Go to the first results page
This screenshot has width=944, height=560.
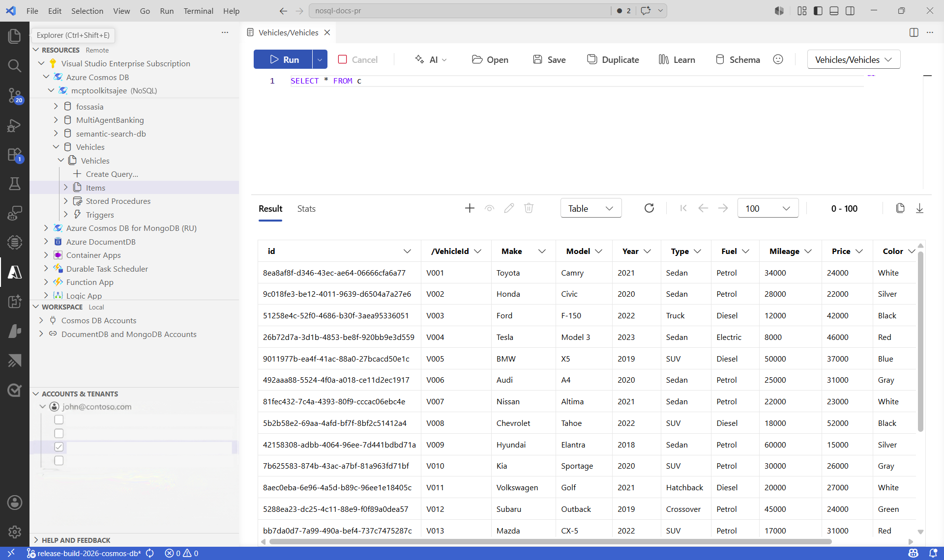683,208
